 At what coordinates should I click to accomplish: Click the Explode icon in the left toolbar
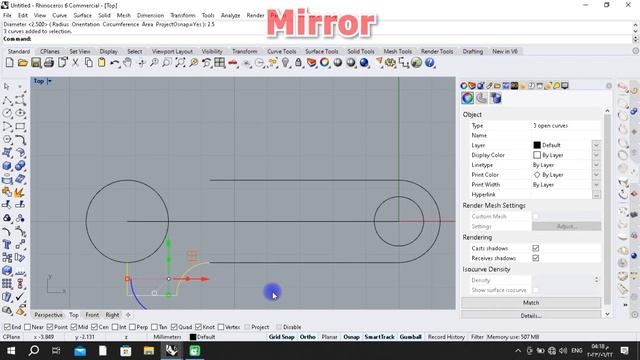[20, 192]
